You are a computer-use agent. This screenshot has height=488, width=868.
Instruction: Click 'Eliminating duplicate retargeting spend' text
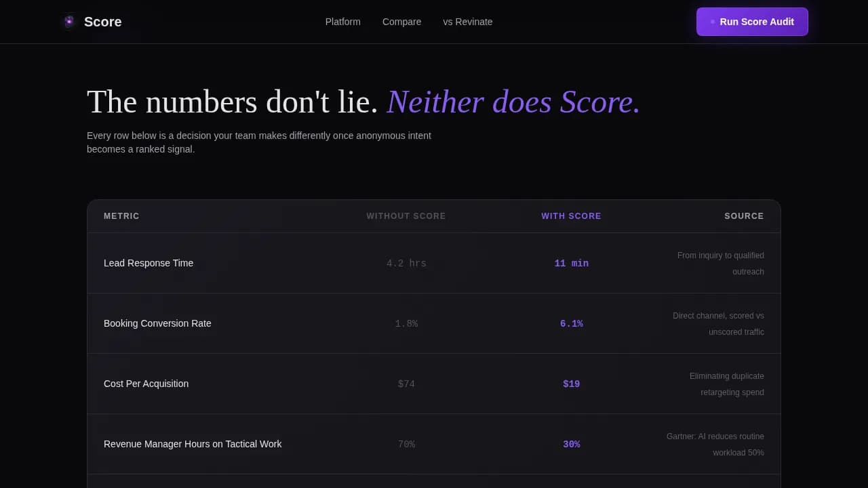(726, 384)
